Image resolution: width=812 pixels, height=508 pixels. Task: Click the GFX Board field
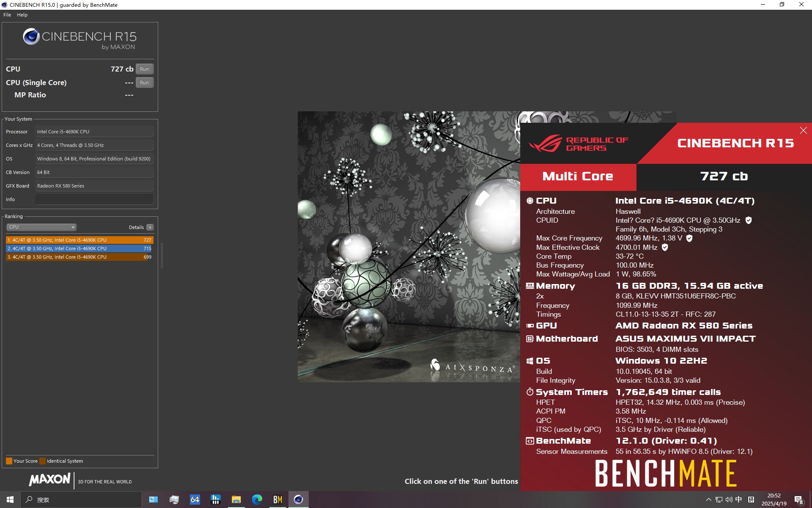[94, 186]
